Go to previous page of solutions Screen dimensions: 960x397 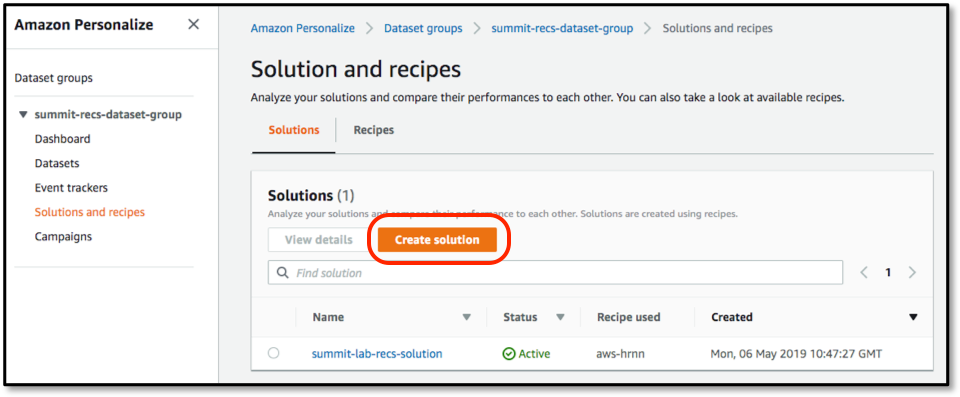[x=864, y=273]
